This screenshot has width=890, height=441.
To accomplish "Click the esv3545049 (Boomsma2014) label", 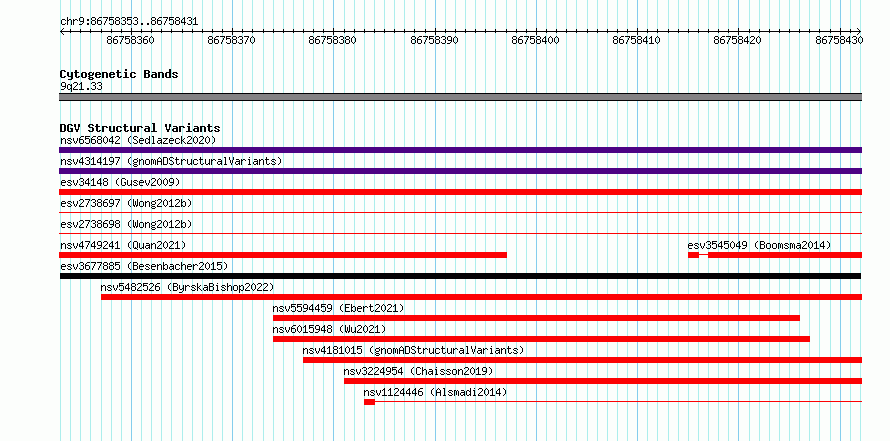I will (759, 245).
